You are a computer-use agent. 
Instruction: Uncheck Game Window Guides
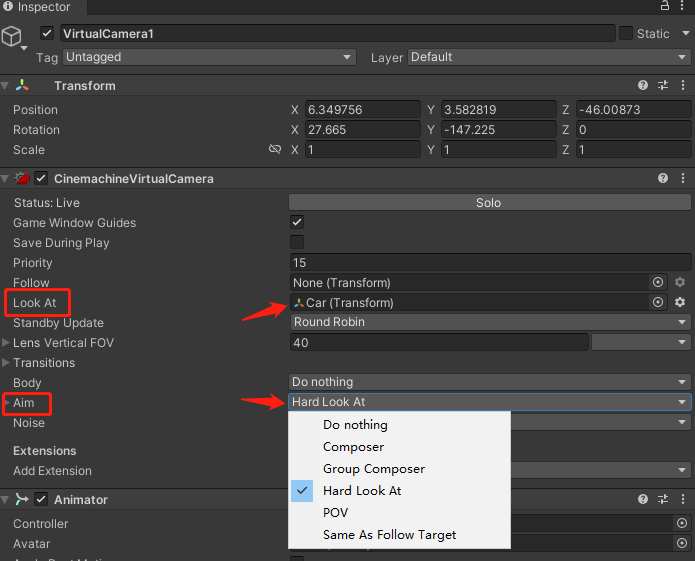coord(297,222)
